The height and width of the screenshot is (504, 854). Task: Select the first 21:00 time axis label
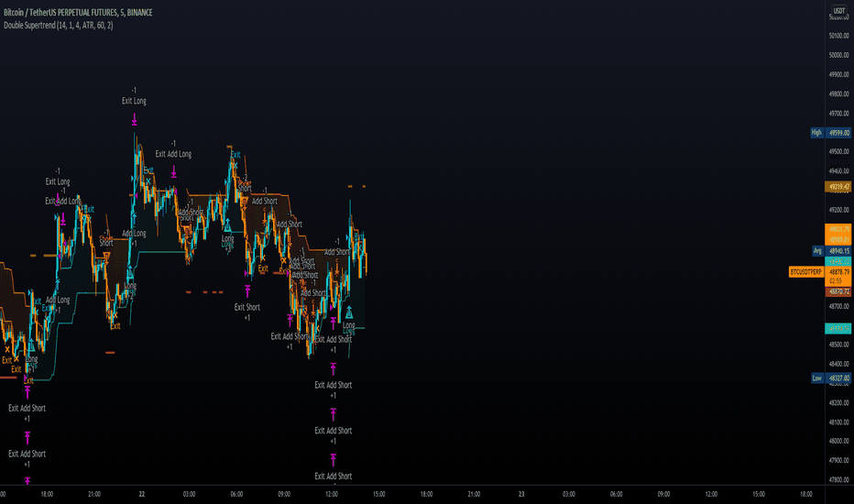click(x=94, y=494)
